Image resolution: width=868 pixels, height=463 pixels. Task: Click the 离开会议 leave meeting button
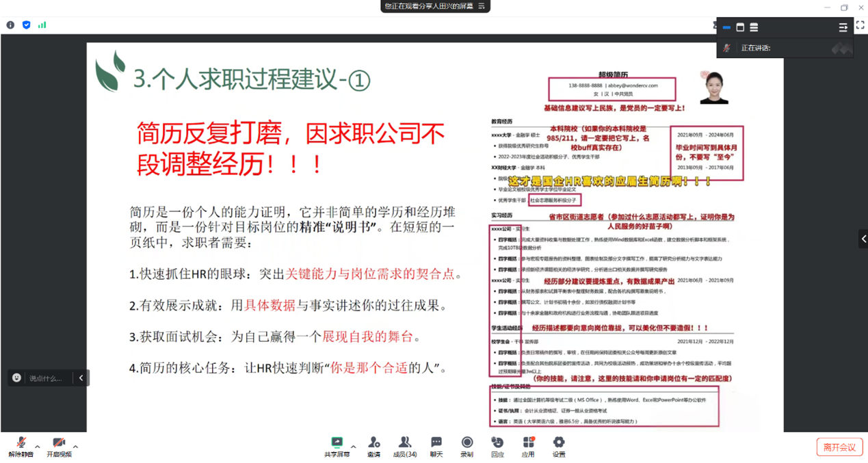[839, 447]
